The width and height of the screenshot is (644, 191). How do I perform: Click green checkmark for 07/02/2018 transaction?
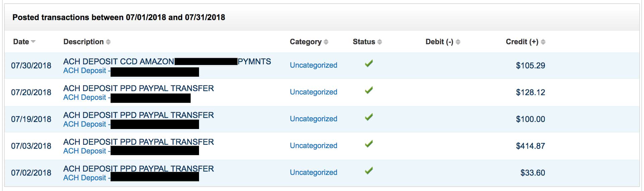(x=369, y=171)
